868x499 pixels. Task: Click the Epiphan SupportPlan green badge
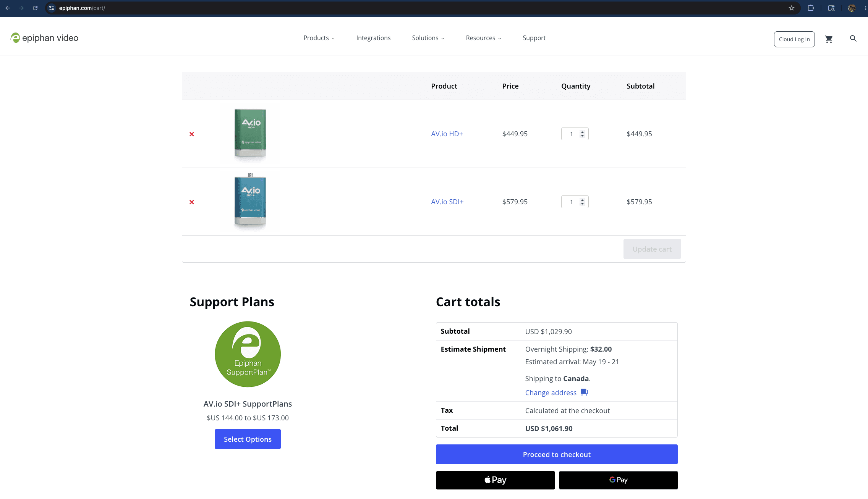tap(248, 354)
